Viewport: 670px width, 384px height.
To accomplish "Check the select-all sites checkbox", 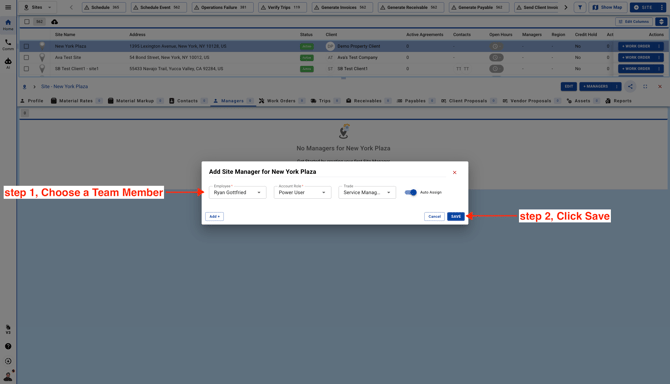I will click(27, 22).
